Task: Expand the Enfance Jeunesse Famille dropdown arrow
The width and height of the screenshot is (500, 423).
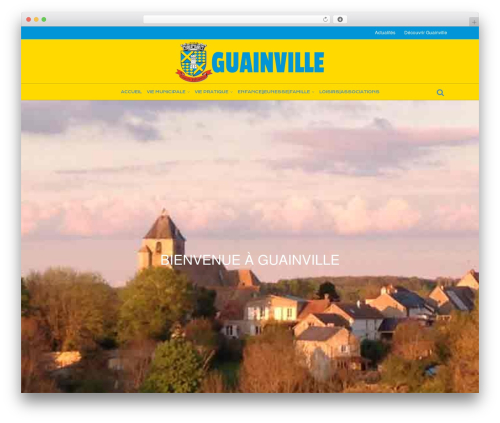Action: pyautogui.click(x=313, y=92)
